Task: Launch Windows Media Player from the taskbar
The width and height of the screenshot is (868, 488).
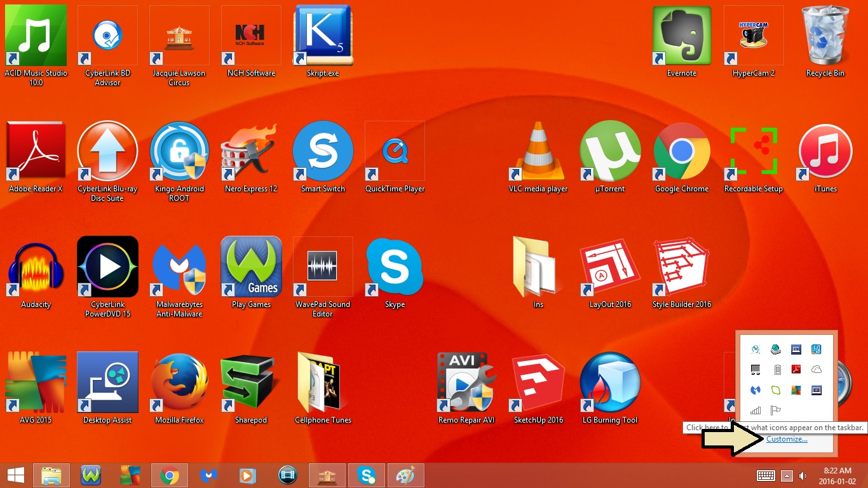Action: click(x=248, y=475)
